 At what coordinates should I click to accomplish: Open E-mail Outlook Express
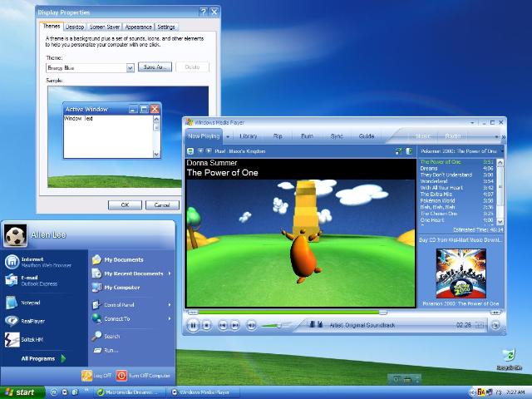(43, 281)
